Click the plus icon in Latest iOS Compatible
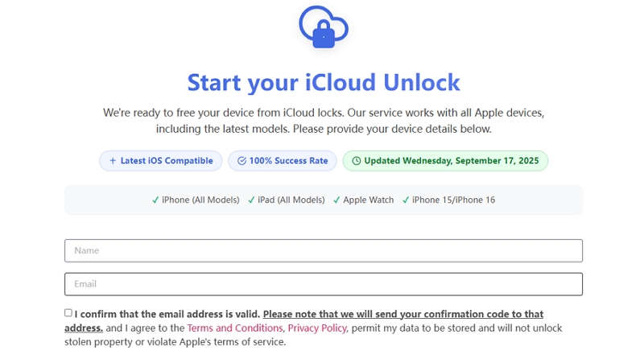Image resolution: width=644 pixels, height=355 pixels. click(113, 161)
